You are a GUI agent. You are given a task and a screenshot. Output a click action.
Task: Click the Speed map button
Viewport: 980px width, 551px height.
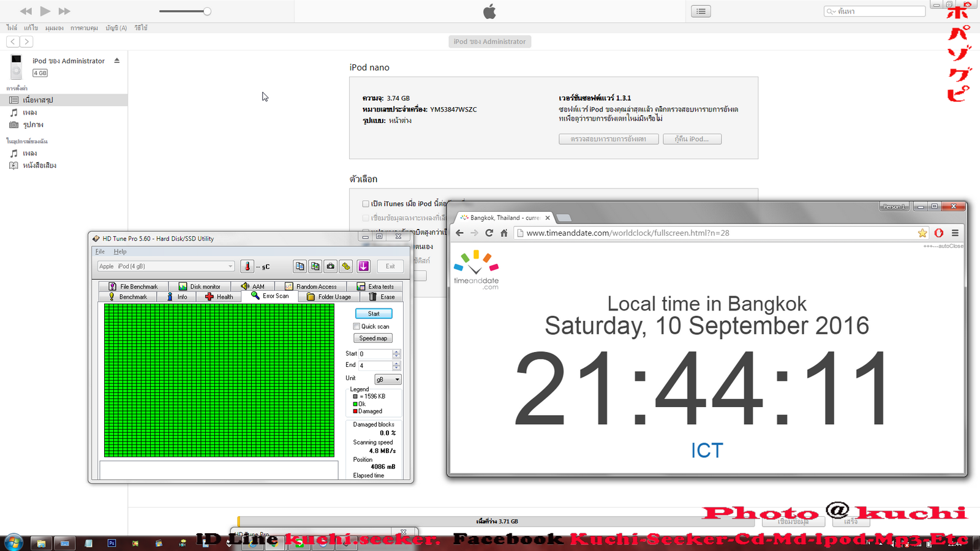(x=373, y=339)
